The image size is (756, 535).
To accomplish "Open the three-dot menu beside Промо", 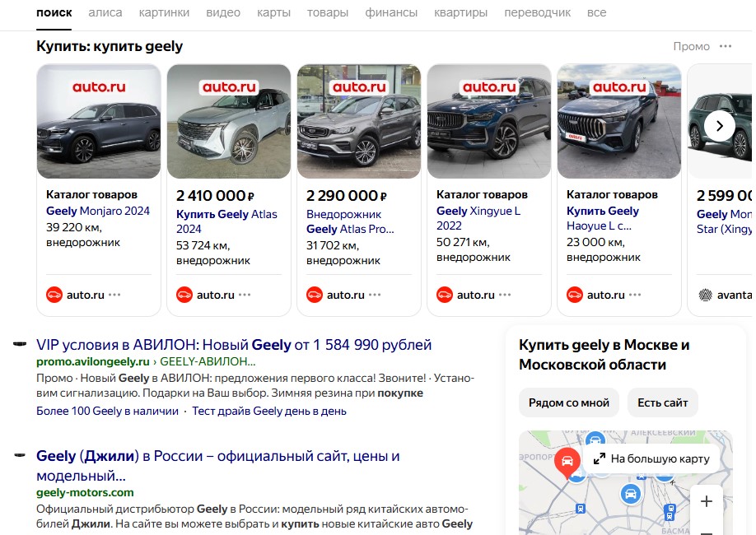I will point(726,47).
